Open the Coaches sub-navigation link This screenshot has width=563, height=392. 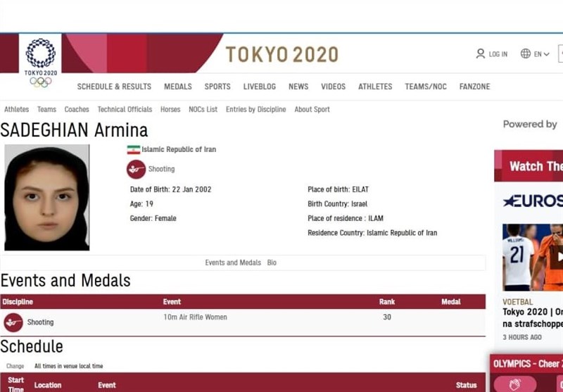[x=77, y=109]
